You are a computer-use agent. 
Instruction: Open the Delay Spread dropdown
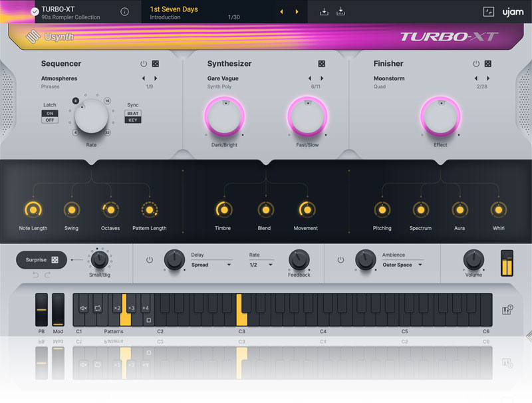(211, 265)
